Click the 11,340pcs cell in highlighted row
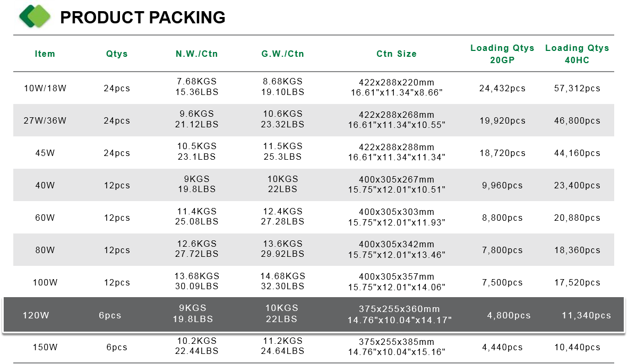 pyautogui.click(x=587, y=316)
